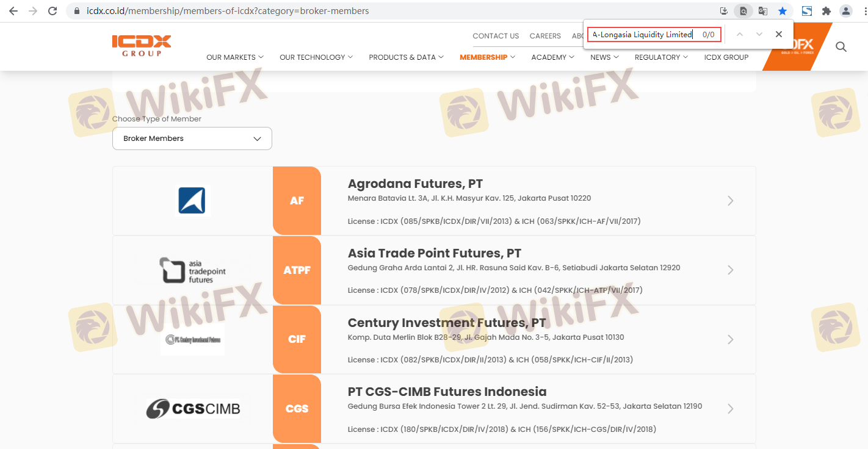Click the translate page icon
The width and height of the screenshot is (868, 449).
[762, 11]
